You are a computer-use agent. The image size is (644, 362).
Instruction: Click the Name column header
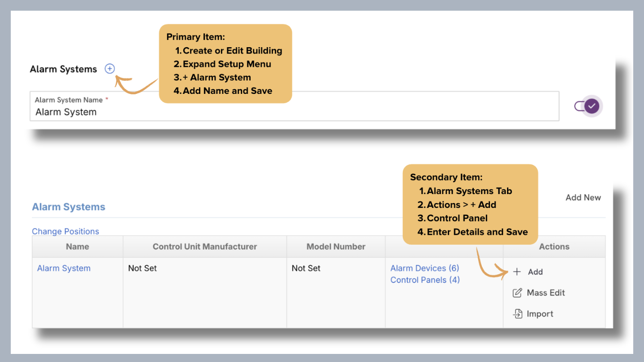click(77, 247)
